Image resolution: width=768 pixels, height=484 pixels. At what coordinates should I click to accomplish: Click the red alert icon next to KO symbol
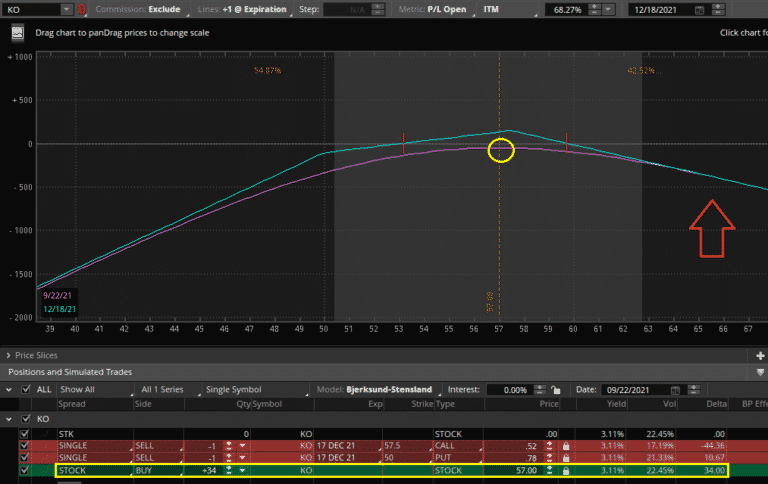81,9
